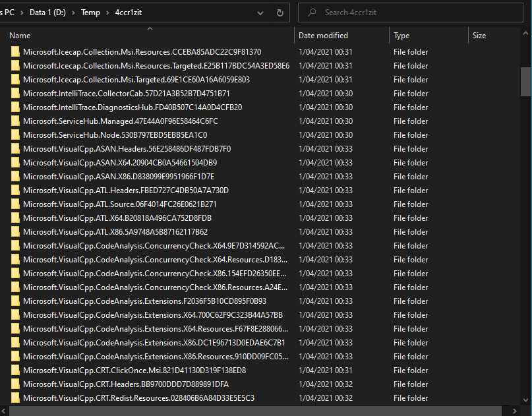Screen dimensions: 532x416
Task: Expand the chevron after Data 1 (D:)
Action: click(x=73, y=13)
